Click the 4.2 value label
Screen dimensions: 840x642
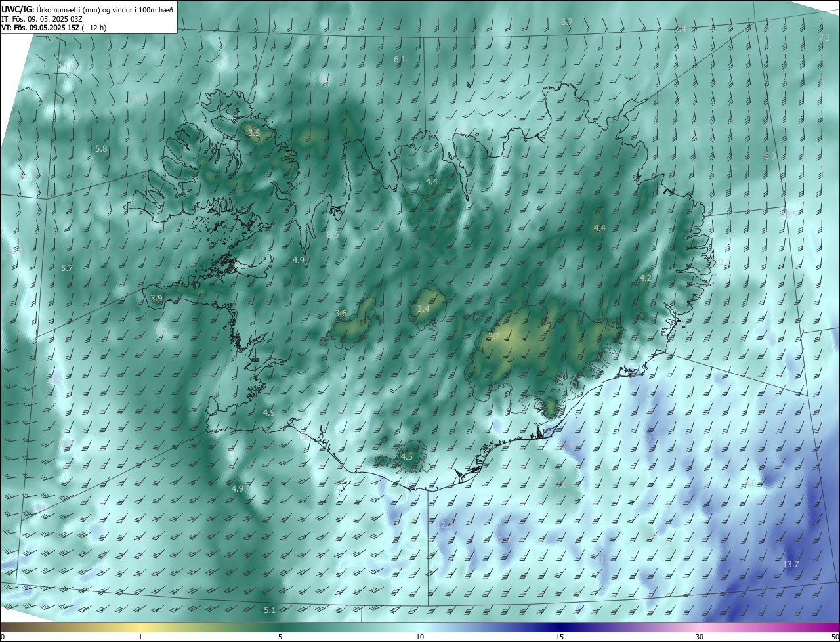coord(645,278)
